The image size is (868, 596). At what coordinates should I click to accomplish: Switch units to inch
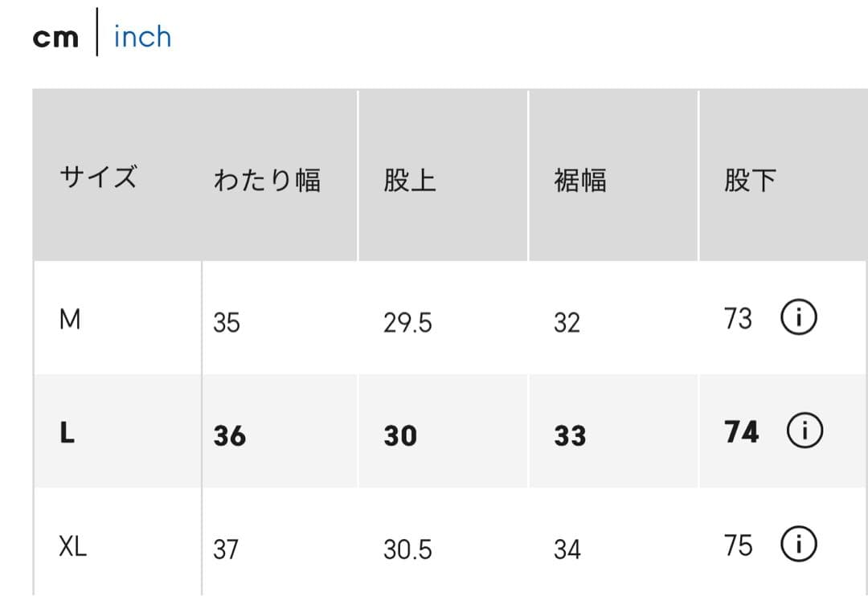(142, 37)
